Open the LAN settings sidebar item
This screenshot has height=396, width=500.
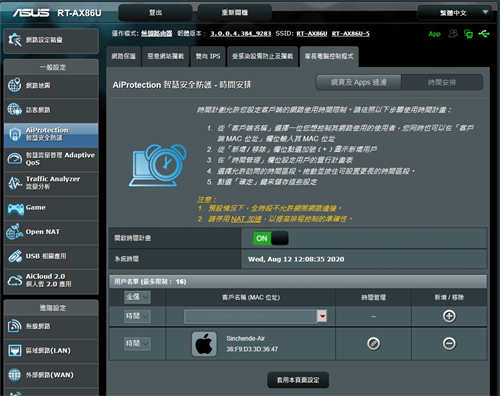click(51, 350)
